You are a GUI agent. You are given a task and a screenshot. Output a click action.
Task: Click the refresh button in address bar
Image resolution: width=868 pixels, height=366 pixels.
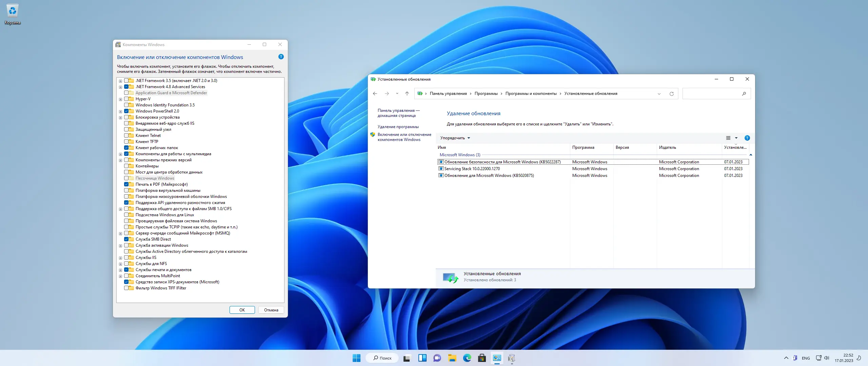pos(671,94)
